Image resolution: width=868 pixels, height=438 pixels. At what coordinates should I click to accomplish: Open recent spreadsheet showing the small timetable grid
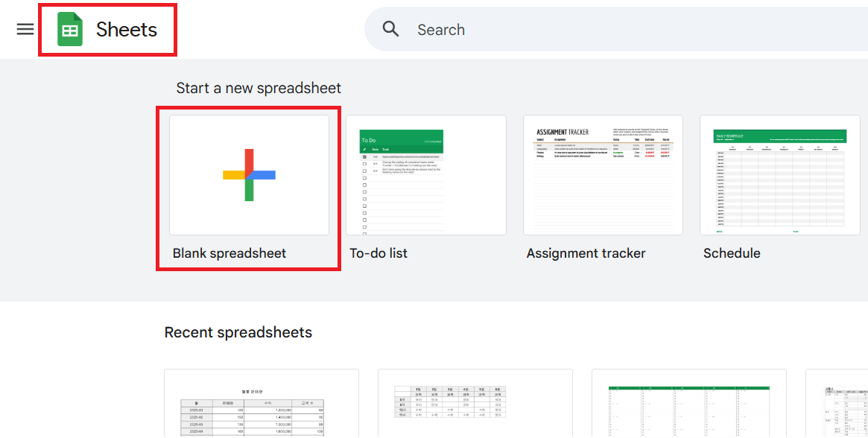475,404
